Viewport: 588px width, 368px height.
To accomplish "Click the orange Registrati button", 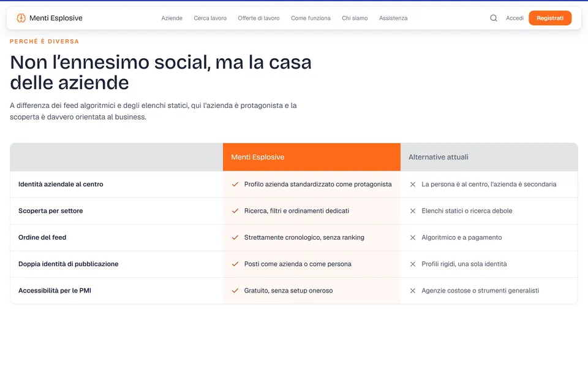I will [x=550, y=18].
